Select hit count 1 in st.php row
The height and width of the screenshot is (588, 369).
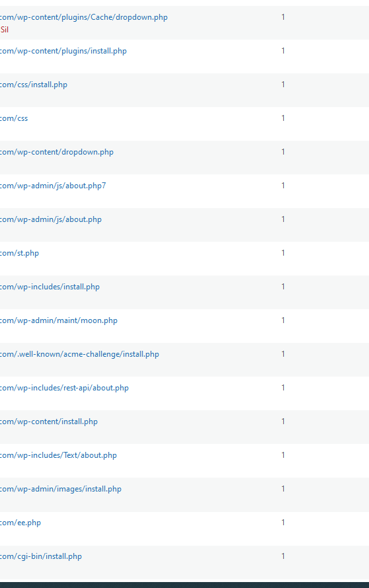[283, 253]
